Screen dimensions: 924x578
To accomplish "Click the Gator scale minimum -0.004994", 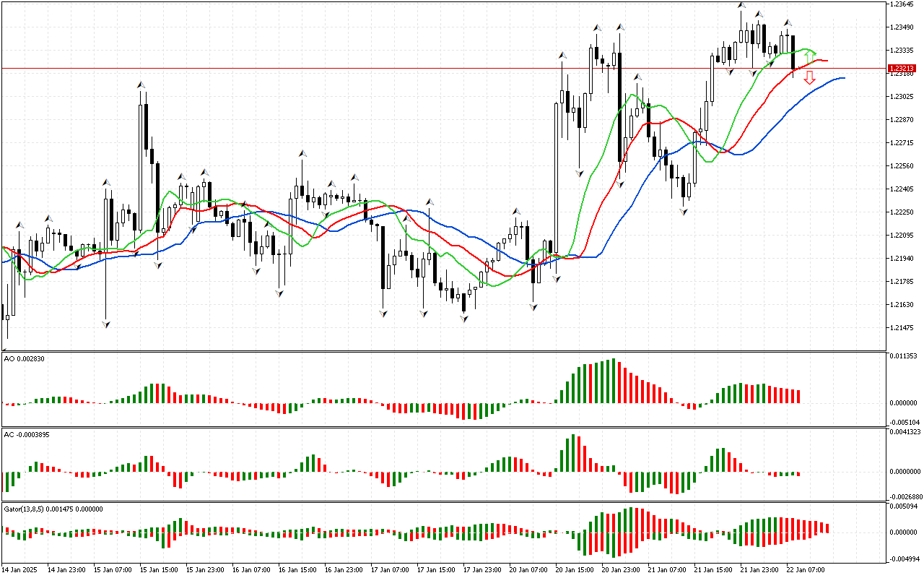I will click(904, 558).
